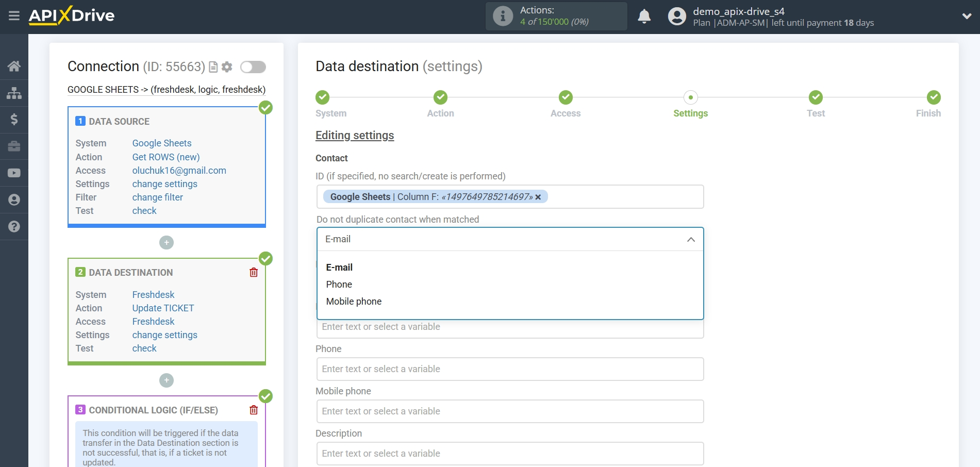Open Google Sheets system link

pos(162,143)
